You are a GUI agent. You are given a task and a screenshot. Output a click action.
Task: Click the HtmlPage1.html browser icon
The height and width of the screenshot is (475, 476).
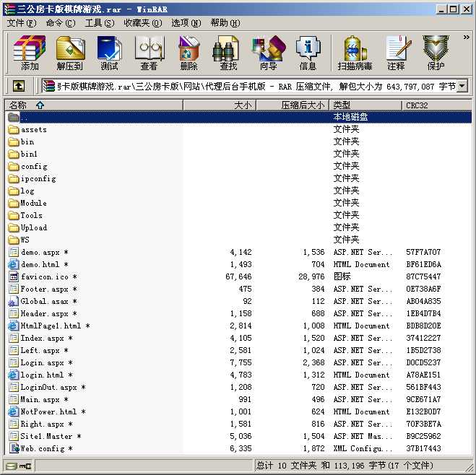(x=14, y=326)
